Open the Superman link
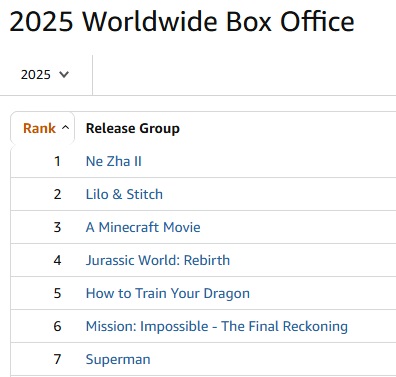The height and width of the screenshot is (377, 396). pyautogui.click(x=118, y=359)
